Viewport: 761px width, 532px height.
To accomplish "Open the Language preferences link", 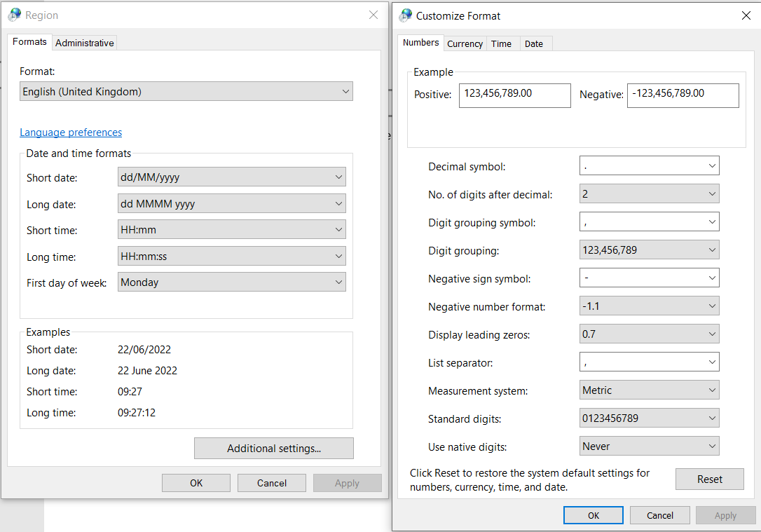I will click(71, 132).
